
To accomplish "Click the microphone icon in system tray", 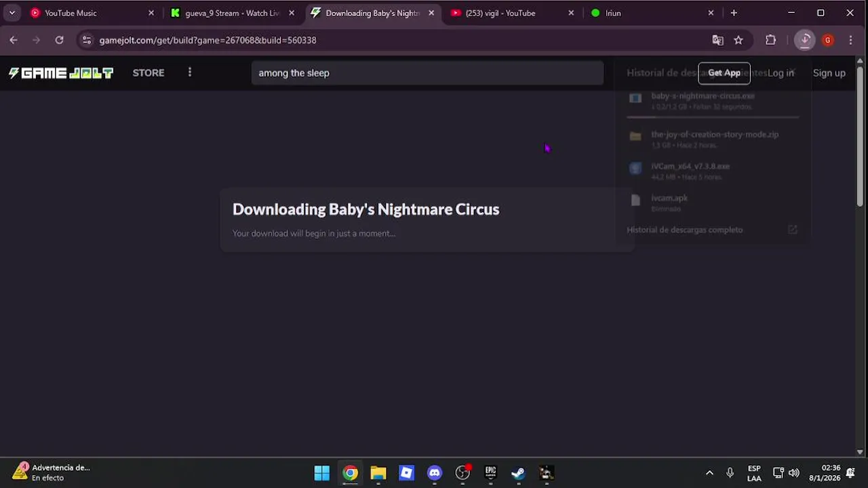I will [x=730, y=472].
